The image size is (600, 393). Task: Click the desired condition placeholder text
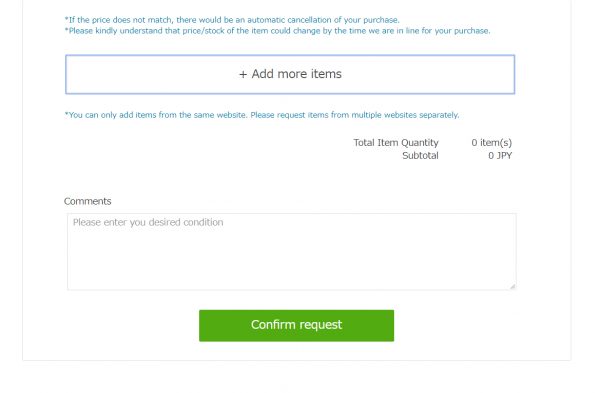click(148, 222)
